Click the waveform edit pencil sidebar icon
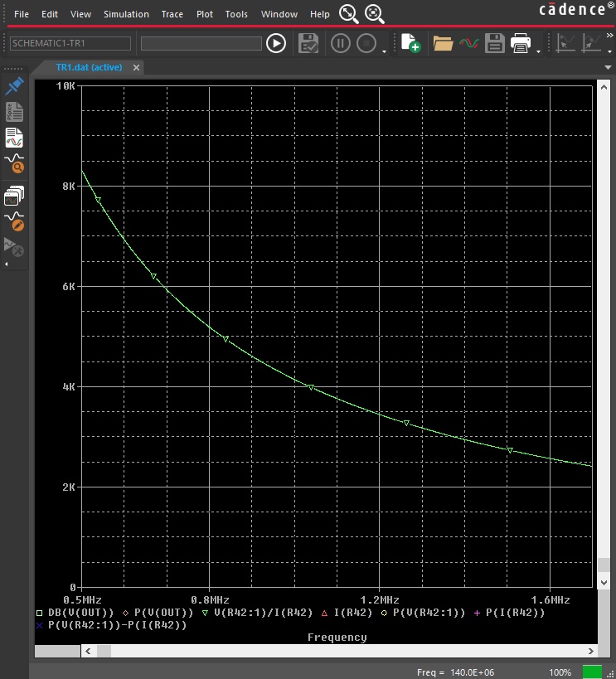This screenshot has width=616, height=679. 14,221
